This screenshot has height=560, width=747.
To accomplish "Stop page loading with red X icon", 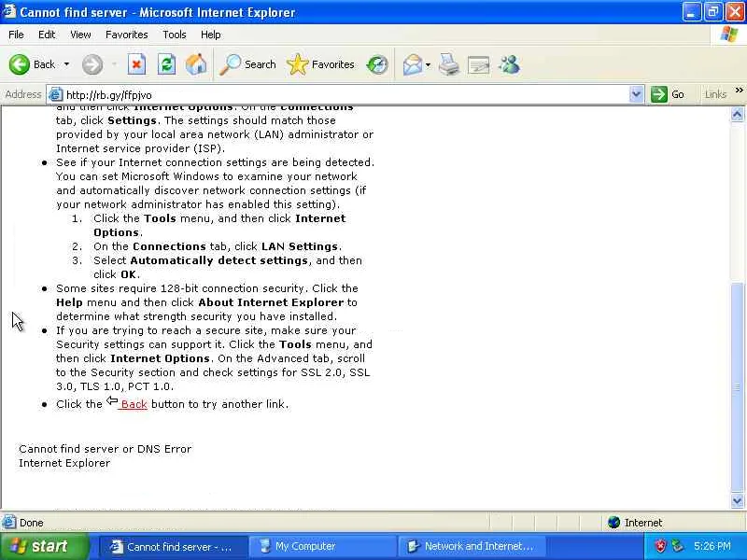I will (136, 64).
